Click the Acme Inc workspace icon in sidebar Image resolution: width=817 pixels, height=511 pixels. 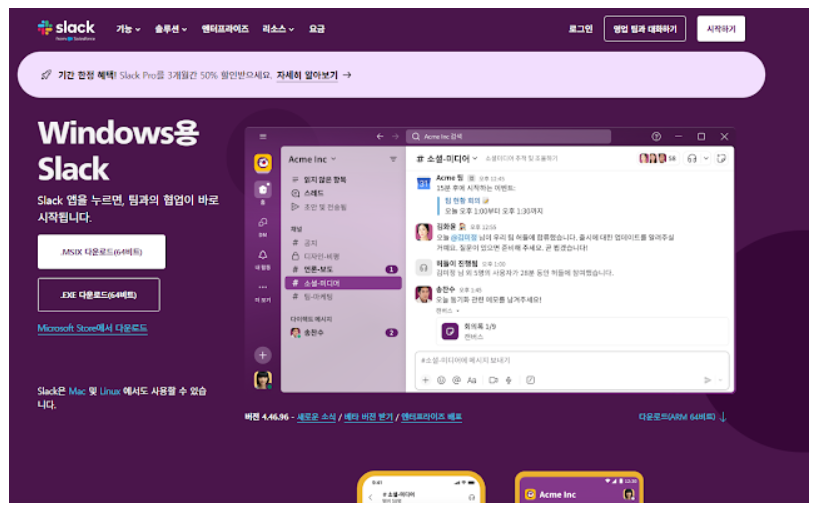[x=263, y=163]
